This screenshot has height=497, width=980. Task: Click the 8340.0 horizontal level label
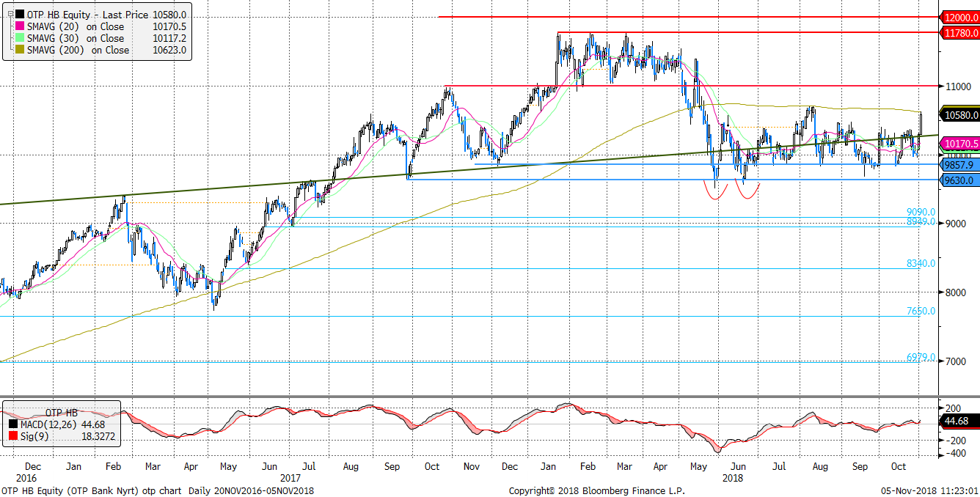click(x=921, y=263)
